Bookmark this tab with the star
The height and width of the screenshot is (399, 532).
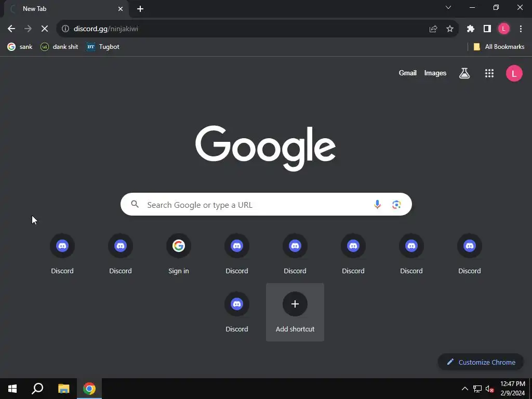click(450, 29)
